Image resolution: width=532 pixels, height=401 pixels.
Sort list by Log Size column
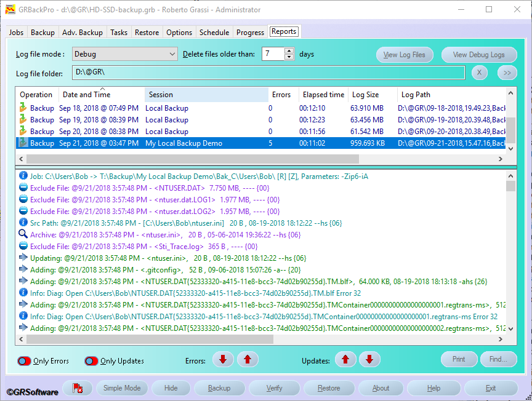373,95
